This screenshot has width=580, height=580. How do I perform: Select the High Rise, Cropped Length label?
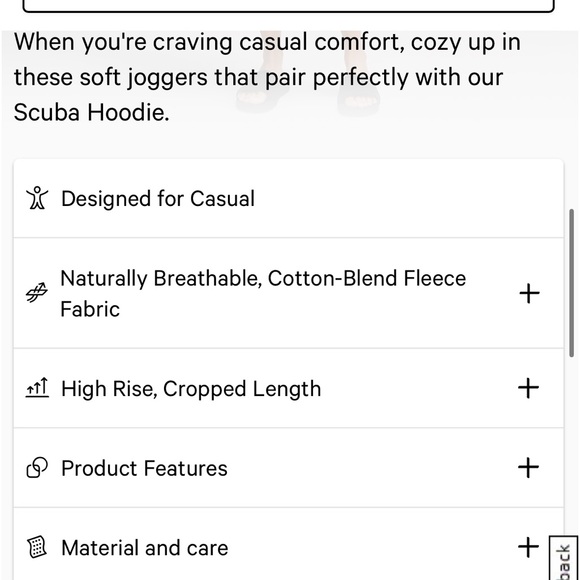191,389
